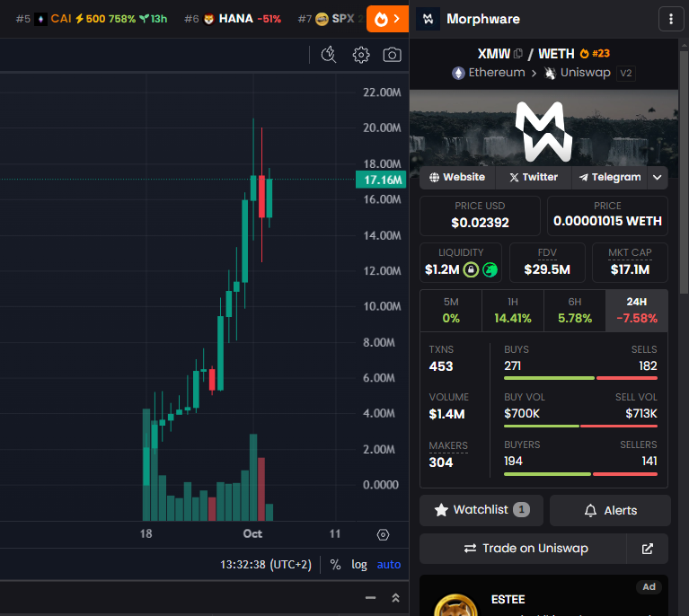Toggle the percent scale on chart
Image resolution: width=689 pixels, height=616 pixels.
point(335,565)
